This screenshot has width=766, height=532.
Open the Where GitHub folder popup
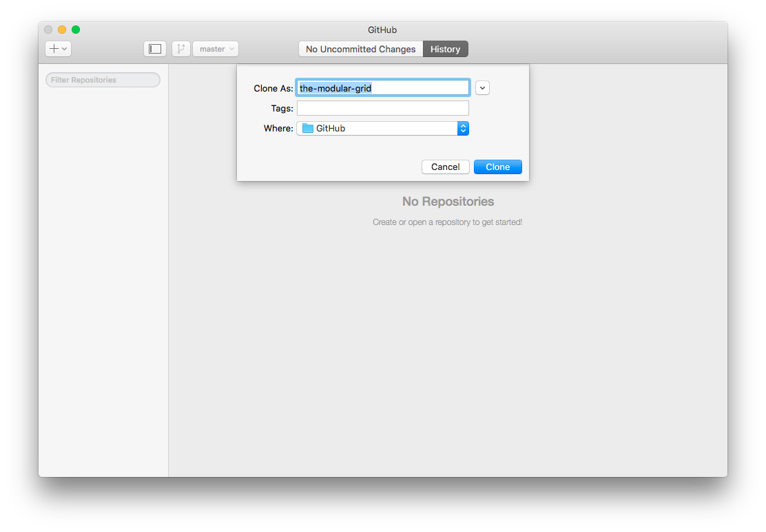383,129
